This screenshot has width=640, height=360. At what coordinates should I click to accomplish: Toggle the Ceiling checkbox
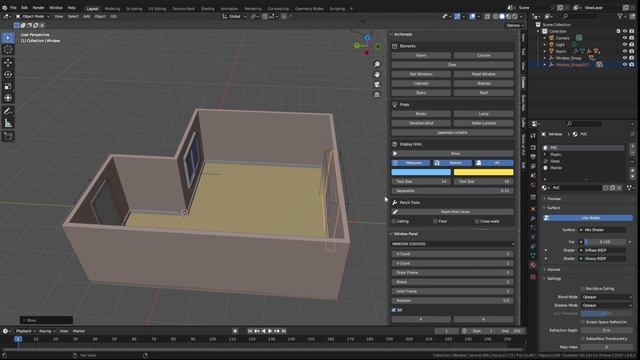(394, 221)
